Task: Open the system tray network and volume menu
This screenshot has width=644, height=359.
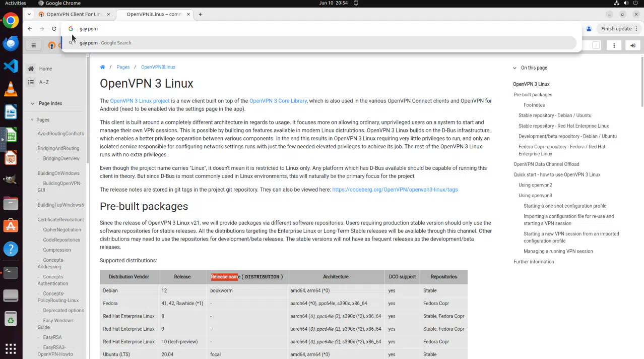Action: 626,3
